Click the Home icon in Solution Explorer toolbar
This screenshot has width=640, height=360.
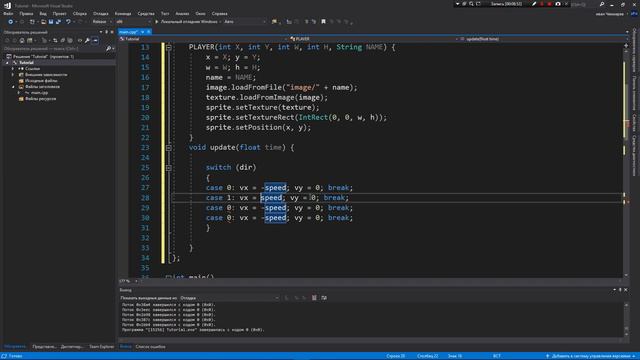point(22,40)
